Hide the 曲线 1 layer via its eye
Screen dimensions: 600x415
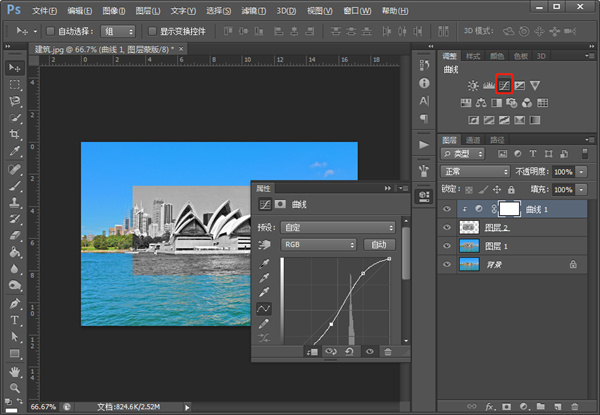click(x=447, y=209)
